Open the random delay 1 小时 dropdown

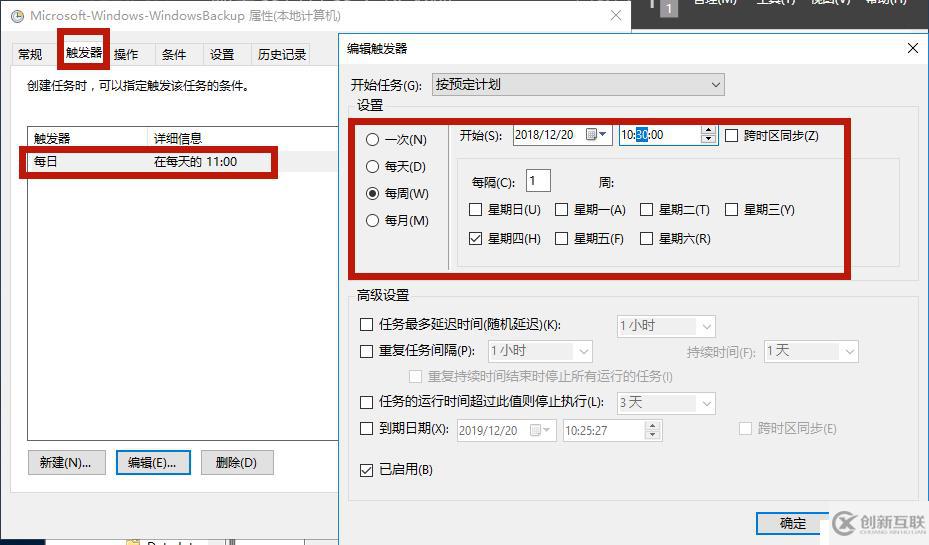tap(666, 326)
